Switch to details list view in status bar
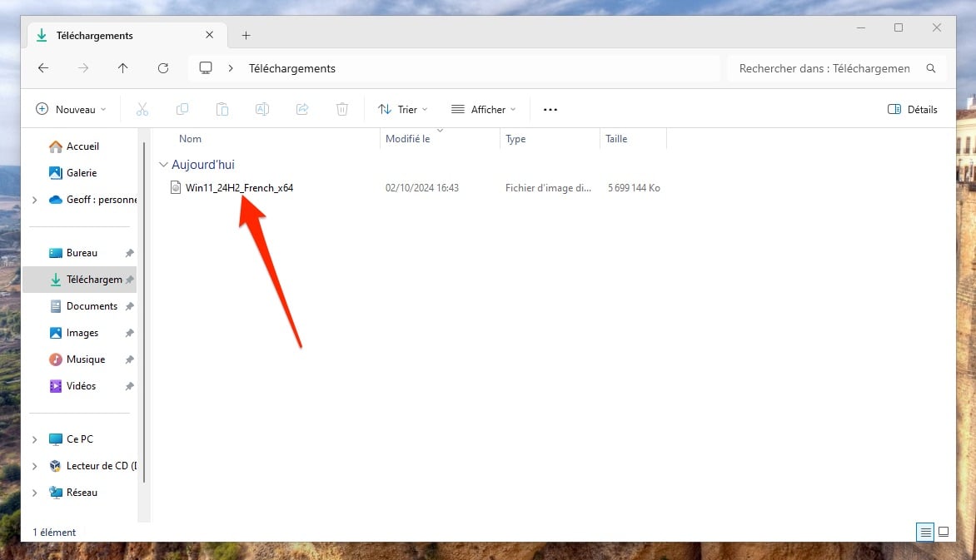The height and width of the screenshot is (560, 976). pyautogui.click(x=925, y=532)
